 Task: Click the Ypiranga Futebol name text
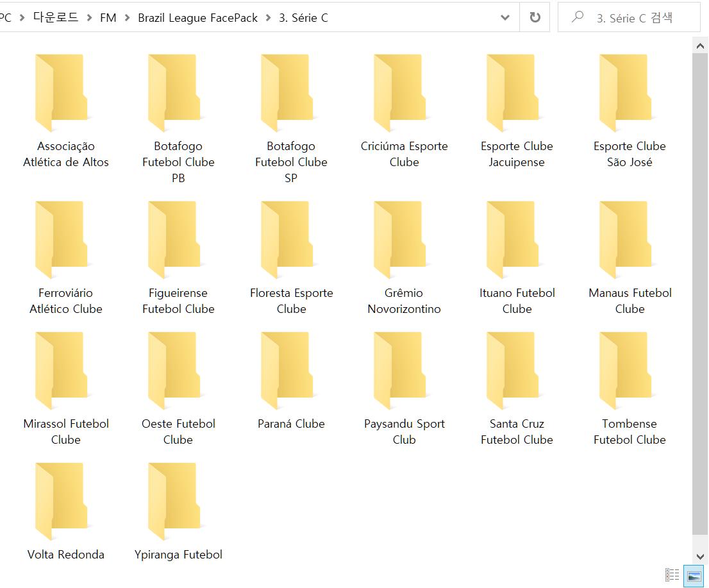[x=179, y=555]
